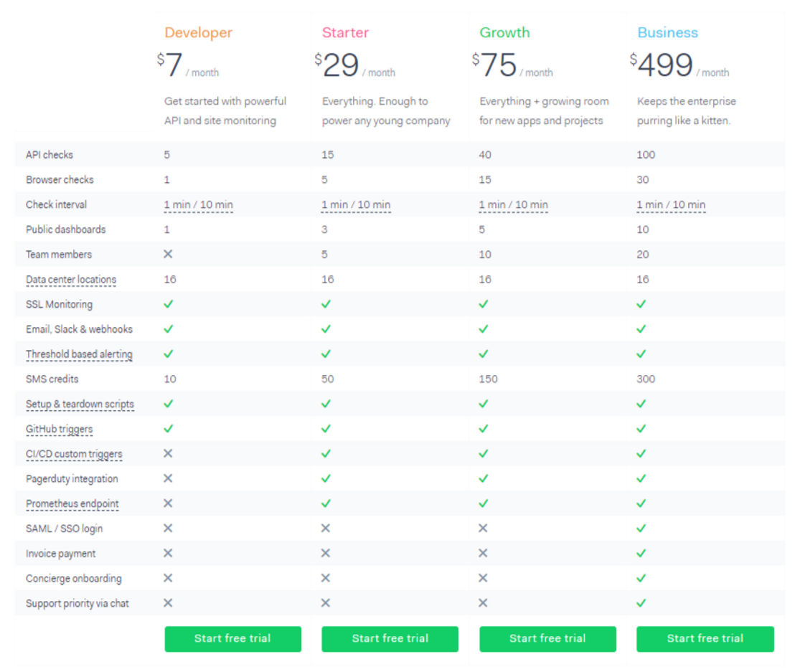Click the SMS credits value 150 under Growth
The height and width of the screenshot is (672, 795).
tap(488, 379)
